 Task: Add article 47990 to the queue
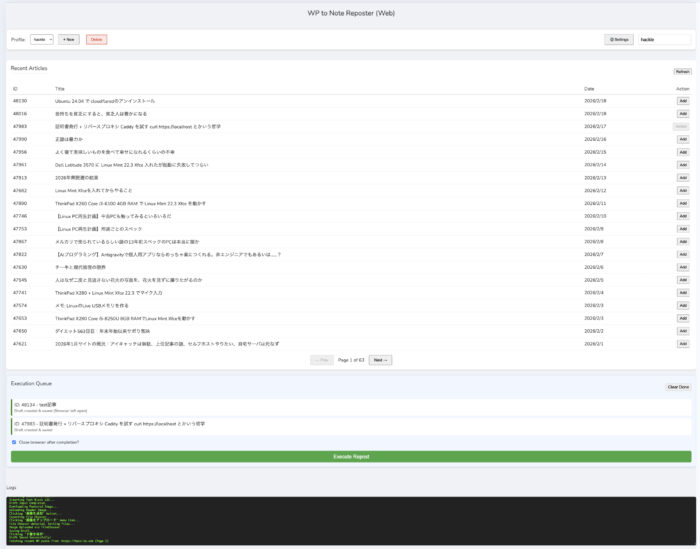click(x=682, y=139)
